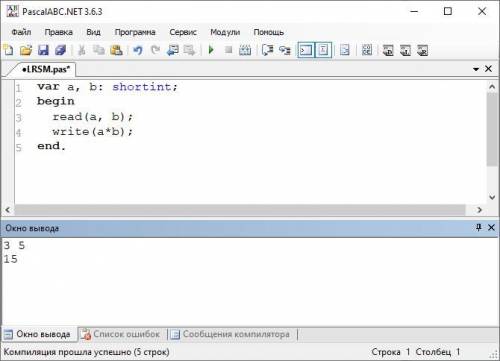This screenshot has height=361, width=500.
Task: Undo the last edit
Action: click(138, 50)
